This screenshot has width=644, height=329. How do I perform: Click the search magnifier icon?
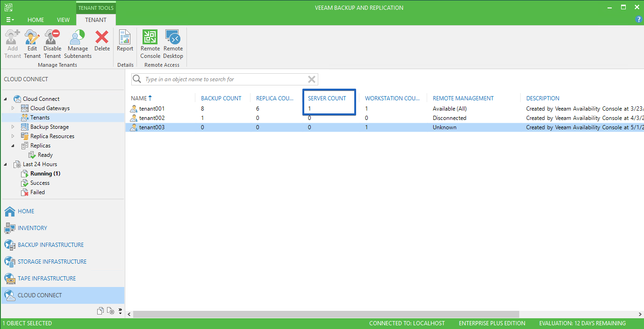pos(137,79)
